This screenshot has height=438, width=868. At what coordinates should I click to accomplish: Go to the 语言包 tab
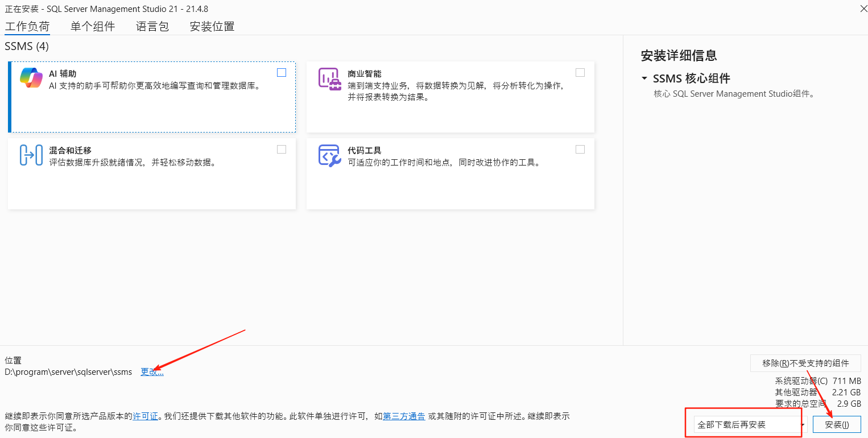click(152, 26)
